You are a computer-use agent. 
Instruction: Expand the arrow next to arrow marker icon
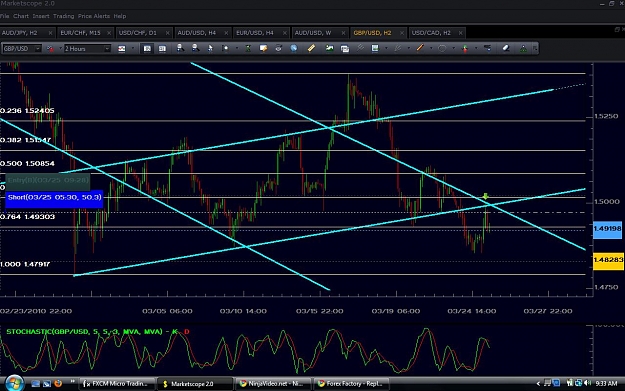click(476, 49)
